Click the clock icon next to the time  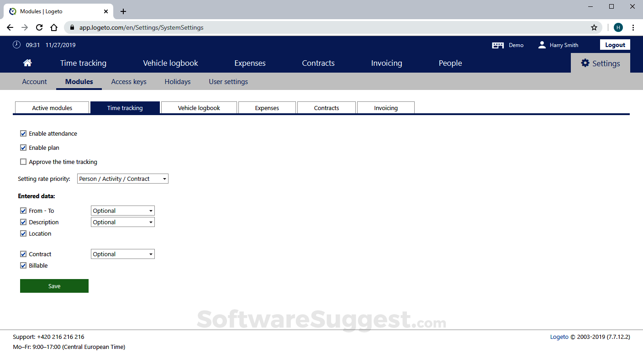(x=16, y=44)
